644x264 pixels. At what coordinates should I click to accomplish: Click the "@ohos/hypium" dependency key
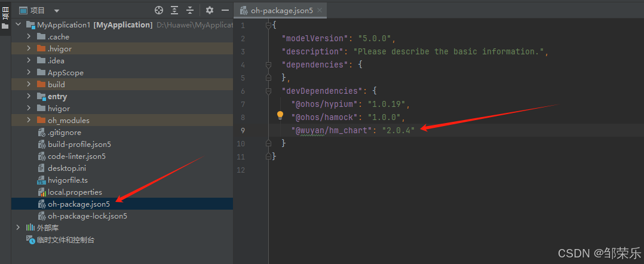(324, 105)
